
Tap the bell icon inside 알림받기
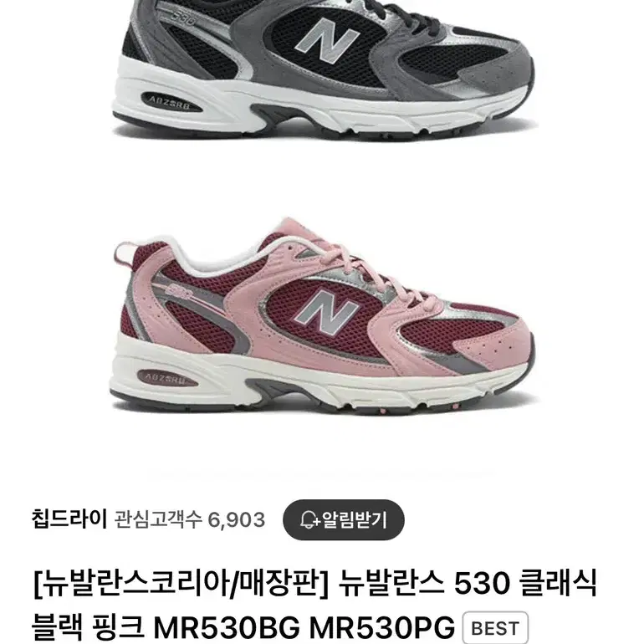point(309,520)
